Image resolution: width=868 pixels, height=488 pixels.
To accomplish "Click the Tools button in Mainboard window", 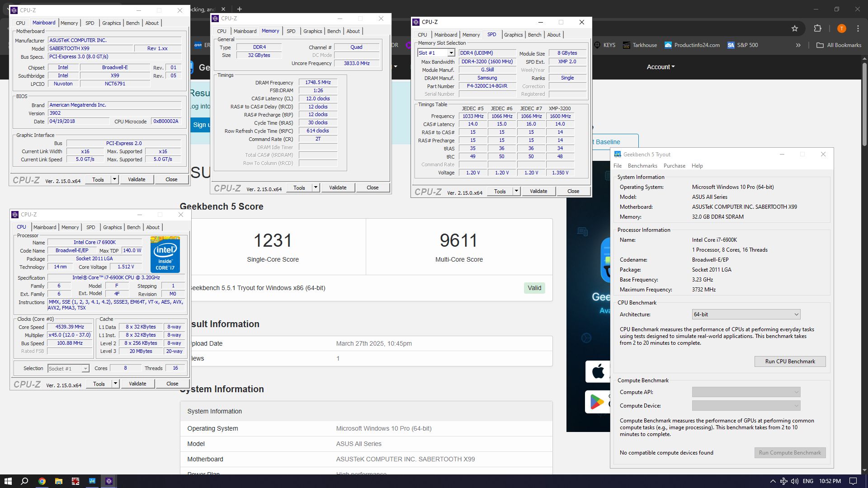I will (x=98, y=179).
